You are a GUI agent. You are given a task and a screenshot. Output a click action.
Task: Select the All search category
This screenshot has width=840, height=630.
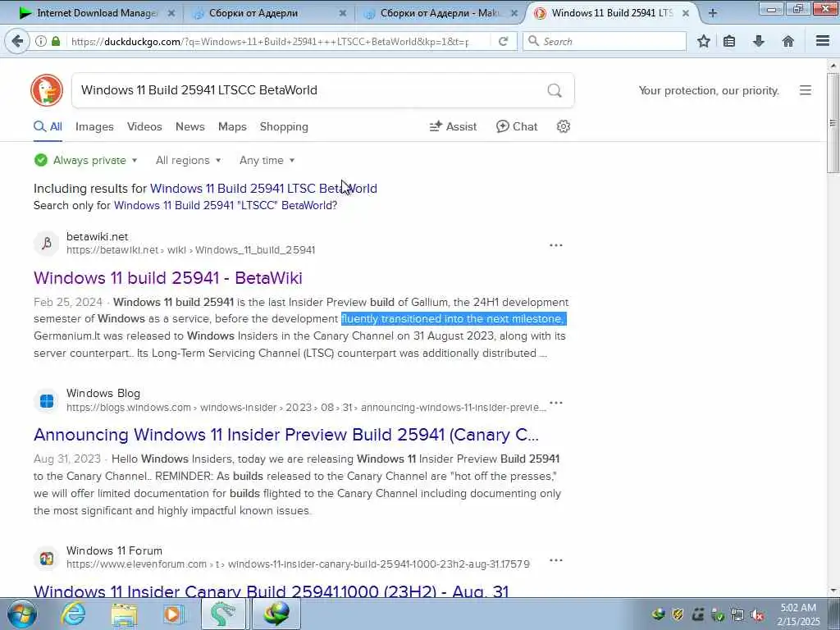click(x=48, y=127)
